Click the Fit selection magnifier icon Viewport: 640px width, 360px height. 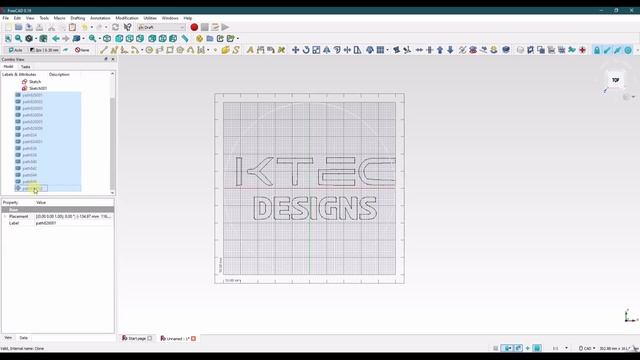[x=18, y=38]
